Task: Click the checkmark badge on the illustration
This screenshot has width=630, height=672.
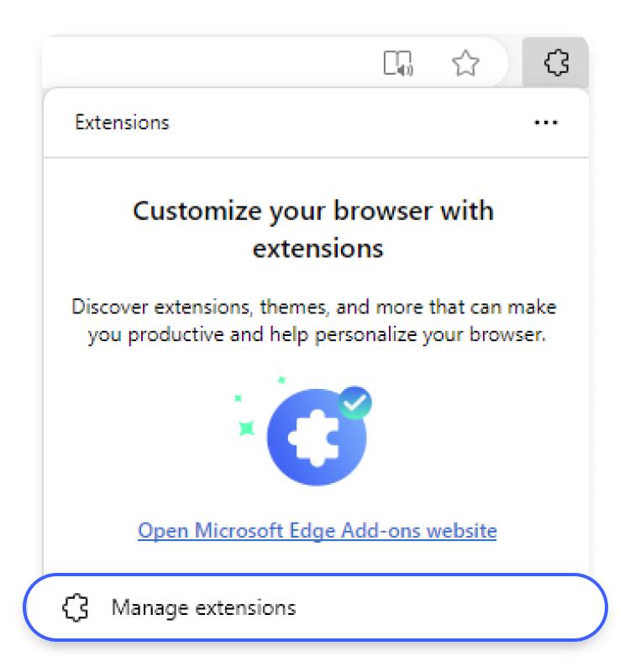Action: coord(354,402)
